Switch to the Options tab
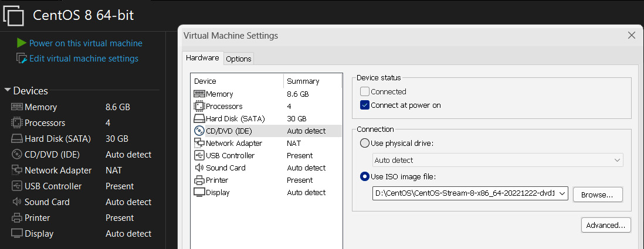The image size is (644, 249). 239,59
